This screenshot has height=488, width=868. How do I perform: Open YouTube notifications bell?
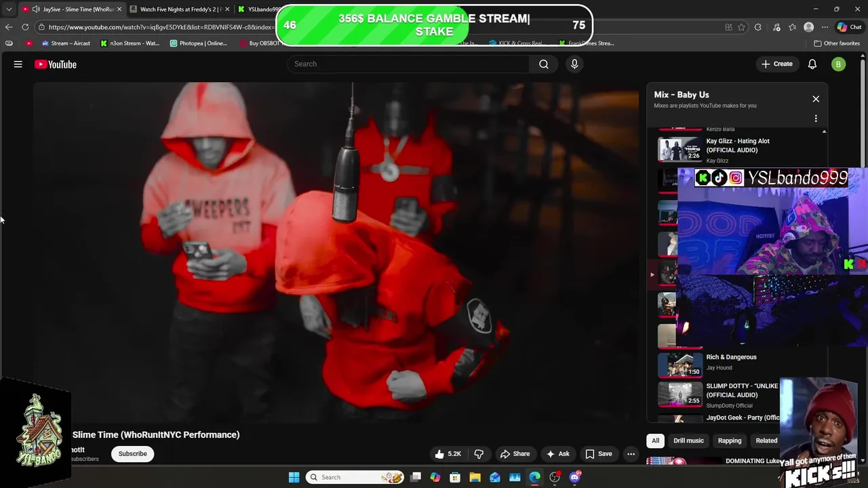[812, 64]
